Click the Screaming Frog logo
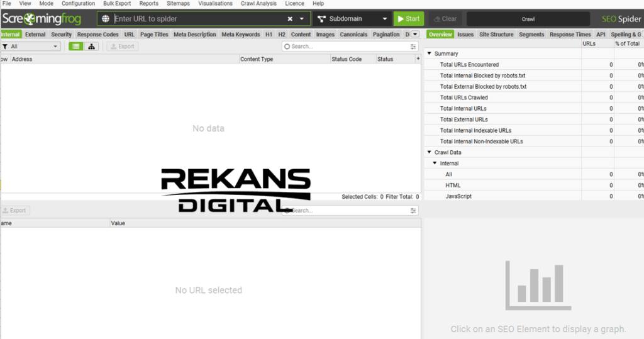 click(x=42, y=19)
